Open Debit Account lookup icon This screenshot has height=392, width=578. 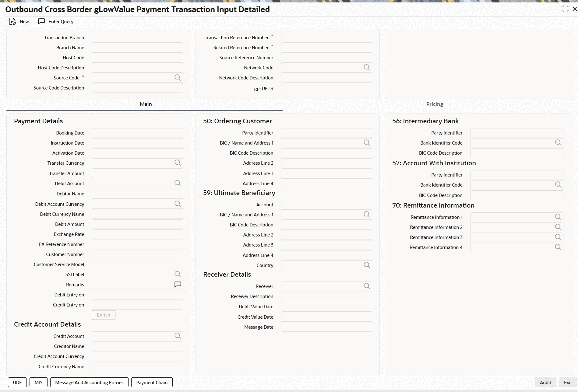178,183
